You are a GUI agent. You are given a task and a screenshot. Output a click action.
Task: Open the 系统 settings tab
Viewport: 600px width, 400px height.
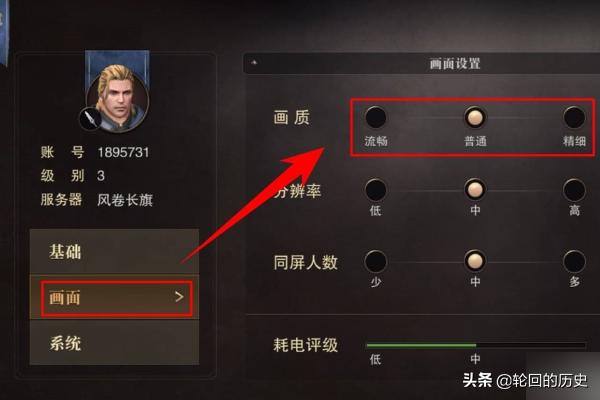click(114, 343)
